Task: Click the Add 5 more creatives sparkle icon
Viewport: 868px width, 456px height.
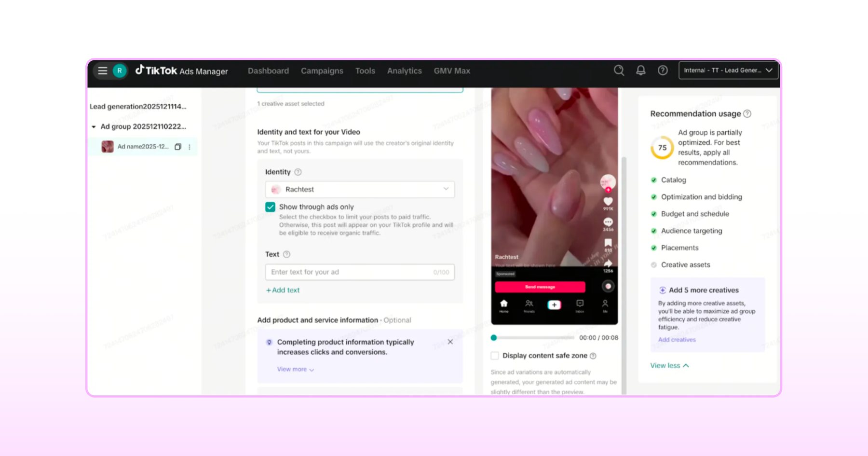Action: 663,290
